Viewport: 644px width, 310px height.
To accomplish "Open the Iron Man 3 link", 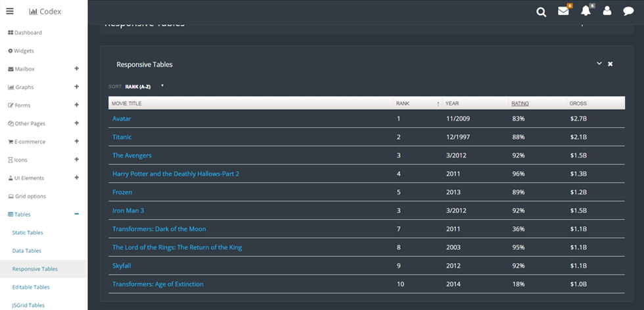I will pos(128,211).
